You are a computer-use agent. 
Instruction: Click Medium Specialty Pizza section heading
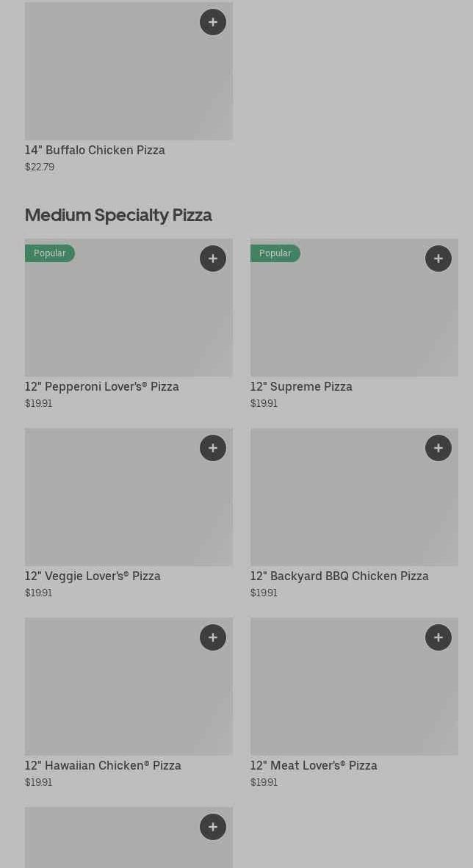[118, 215]
